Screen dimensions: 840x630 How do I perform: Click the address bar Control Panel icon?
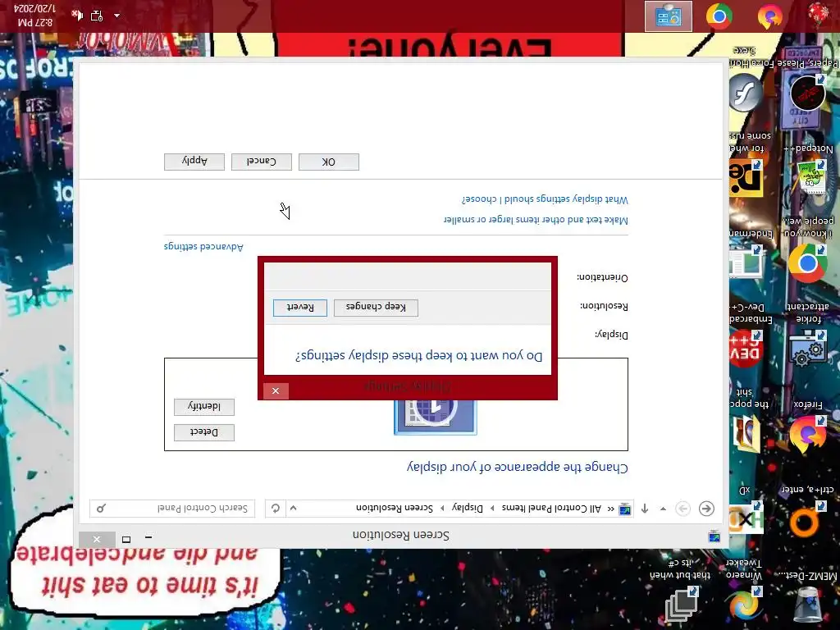[x=624, y=509]
